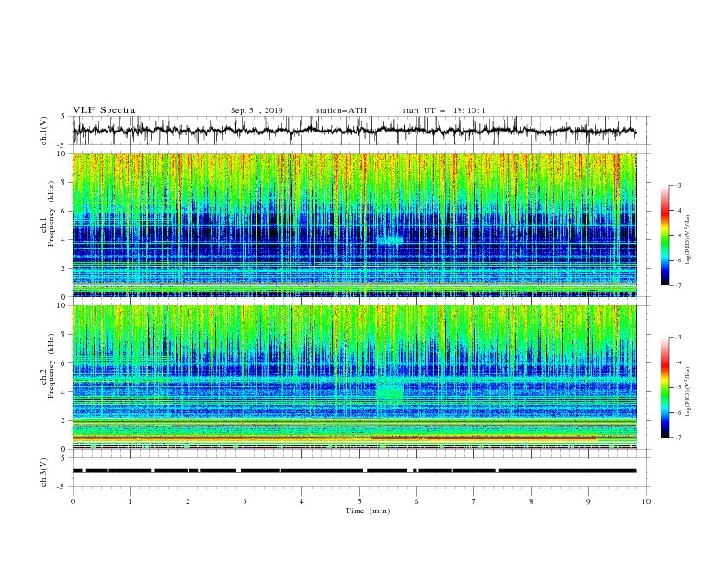The height and width of the screenshot is (563, 728).
Task: Click the '-3' label on upper color scale
Action: point(677,185)
